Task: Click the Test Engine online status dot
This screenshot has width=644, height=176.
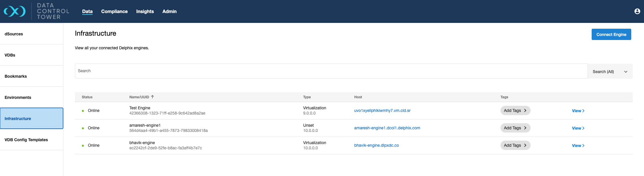Action: pos(83,111)
